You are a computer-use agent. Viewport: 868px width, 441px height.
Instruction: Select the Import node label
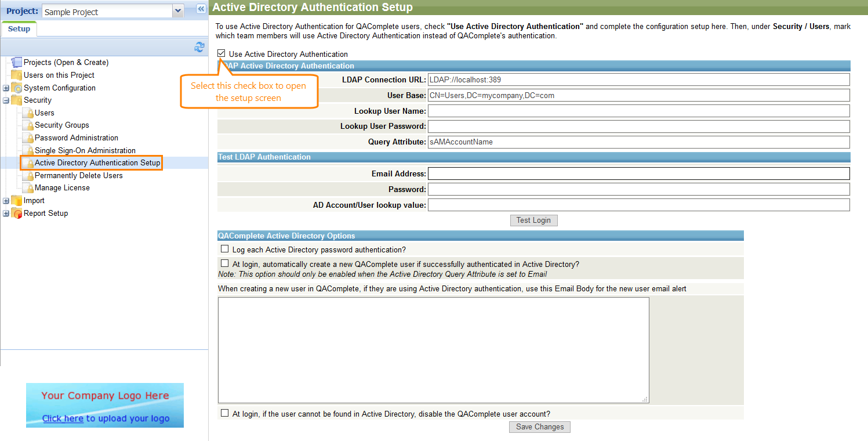[x=34, y=201]
